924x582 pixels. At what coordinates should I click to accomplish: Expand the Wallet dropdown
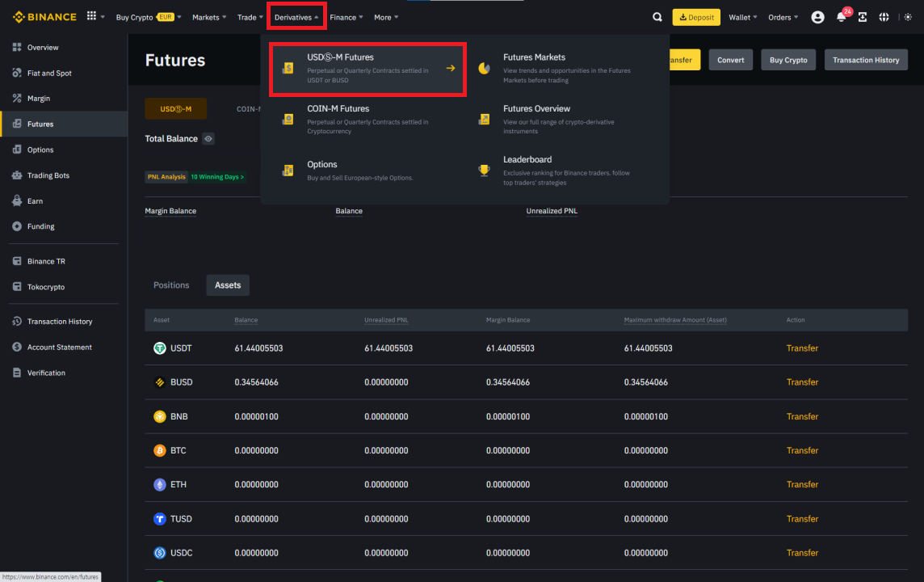742,17
